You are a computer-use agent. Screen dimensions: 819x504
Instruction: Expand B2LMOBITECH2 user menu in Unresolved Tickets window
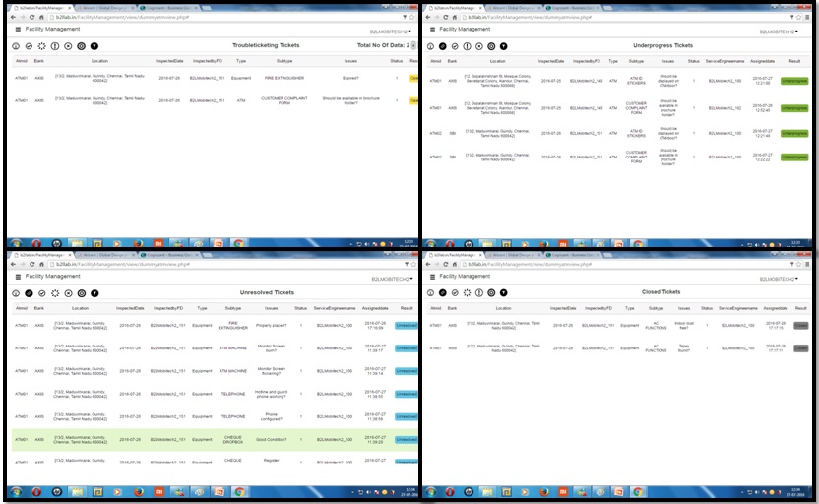(x=391, y=279)
